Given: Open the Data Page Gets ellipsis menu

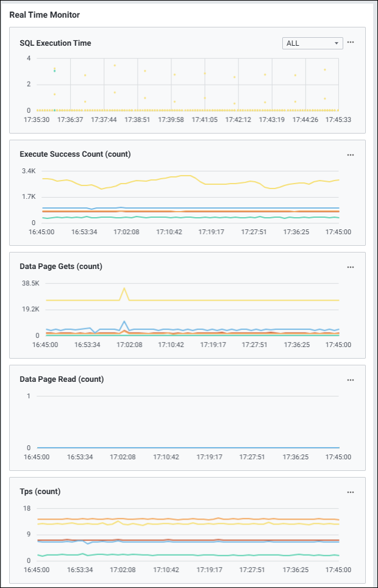Looking at the screenshot, I should point(351,267).
